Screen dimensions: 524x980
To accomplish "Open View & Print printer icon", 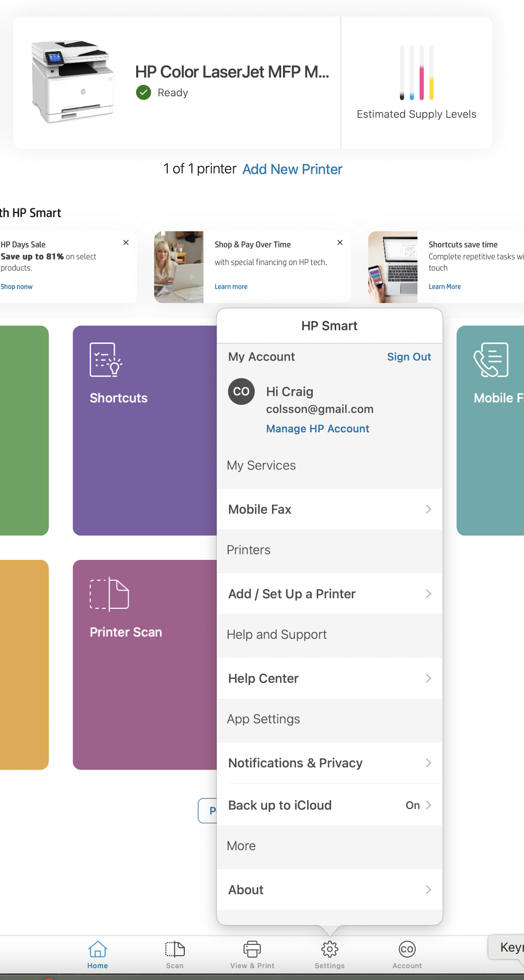I will (252, 949).
